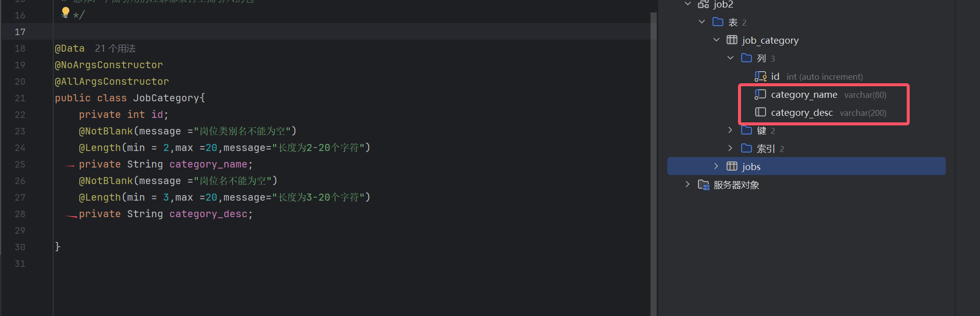Open the "21 个用法" usages hint
Viewport: 980px width, 316px height.
pos(115,49)
